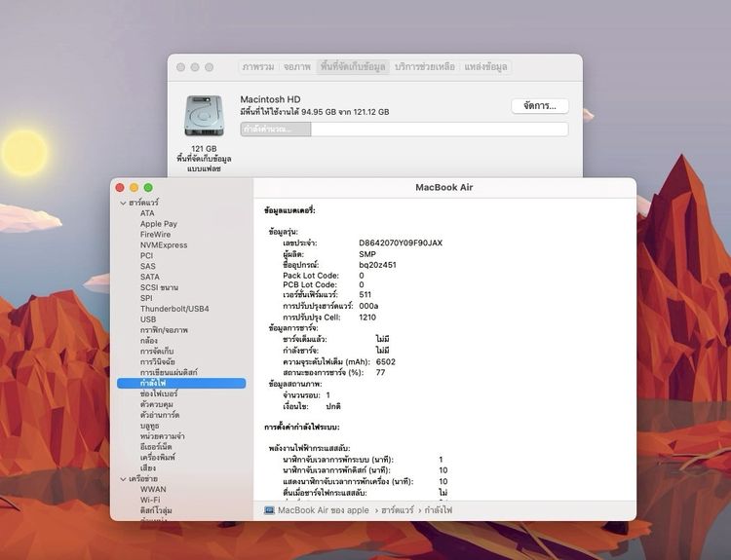Click the condition value ปกติ
This screenshot has width=731, height=560.
(333, 406)
